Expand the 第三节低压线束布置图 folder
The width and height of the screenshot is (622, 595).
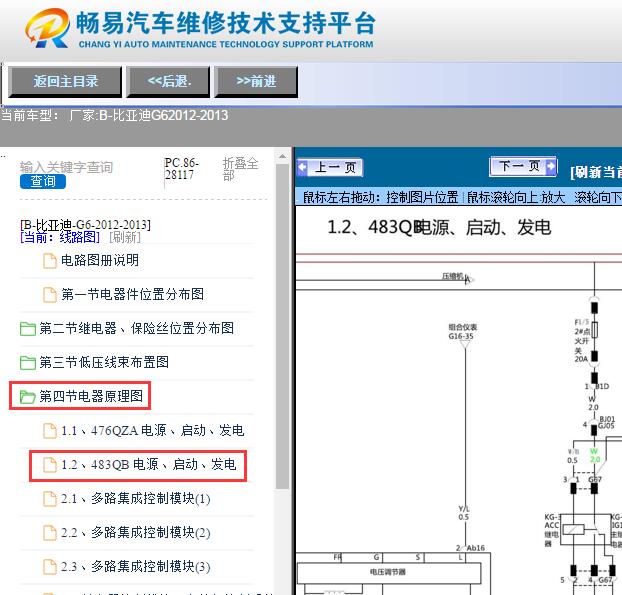[104, 362]
